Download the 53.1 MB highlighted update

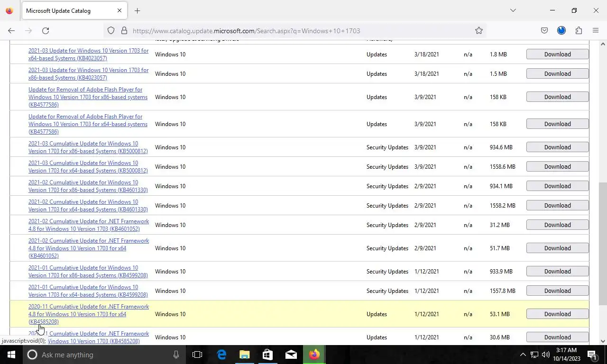point(557,314)
